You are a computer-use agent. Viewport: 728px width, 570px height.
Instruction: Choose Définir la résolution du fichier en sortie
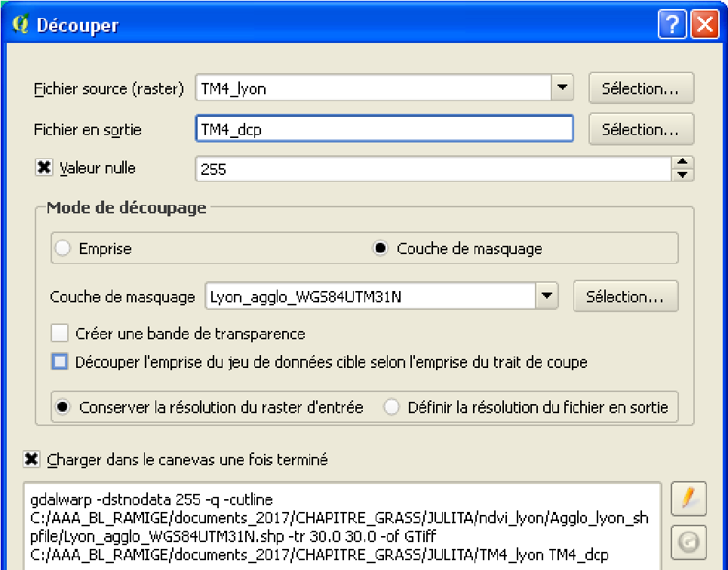click(392, 407)
